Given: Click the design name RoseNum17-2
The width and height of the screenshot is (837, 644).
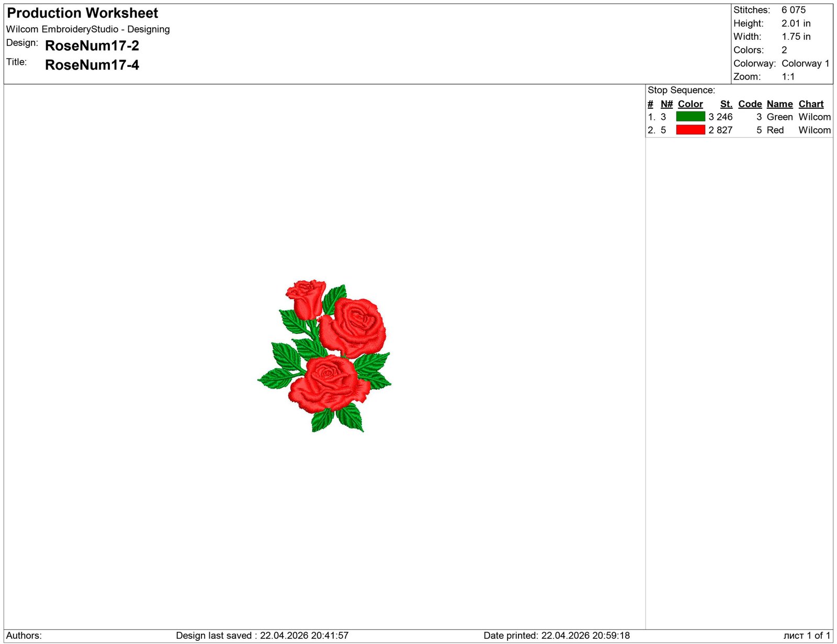Looking at the screenshot, I should [92, 46].
